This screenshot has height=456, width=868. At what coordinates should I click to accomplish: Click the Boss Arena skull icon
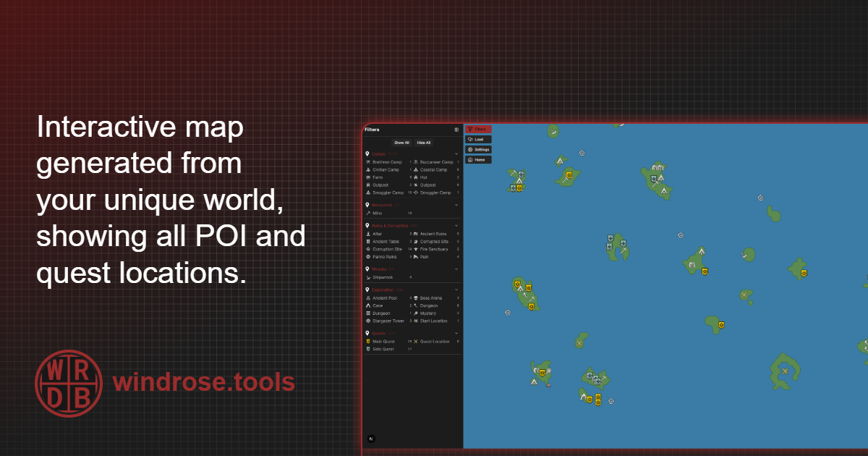click(x=416, y=298)
